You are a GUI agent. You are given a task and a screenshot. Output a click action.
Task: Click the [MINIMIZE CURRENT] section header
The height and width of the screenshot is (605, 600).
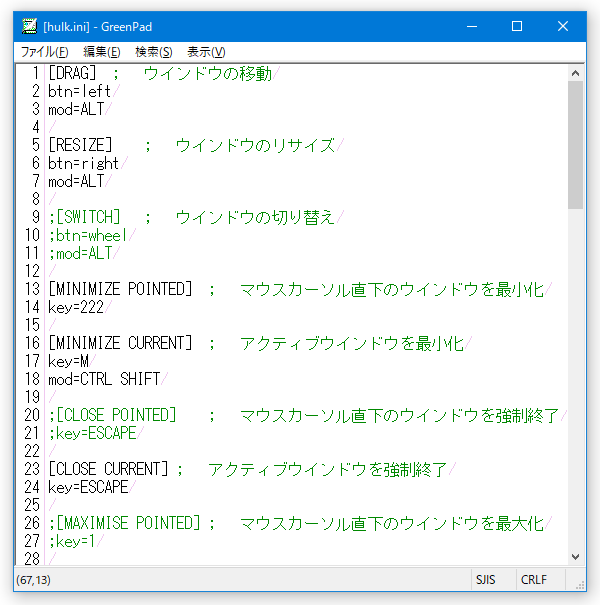(120, 343)
